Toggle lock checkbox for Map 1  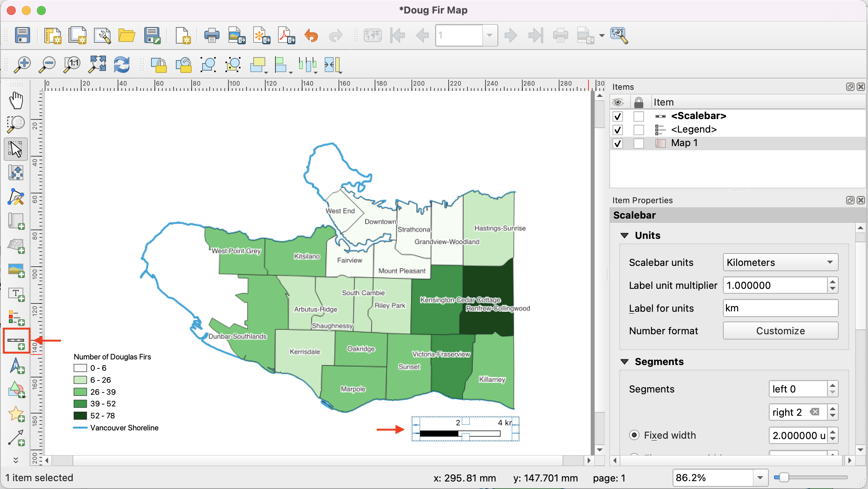[638, 143]
